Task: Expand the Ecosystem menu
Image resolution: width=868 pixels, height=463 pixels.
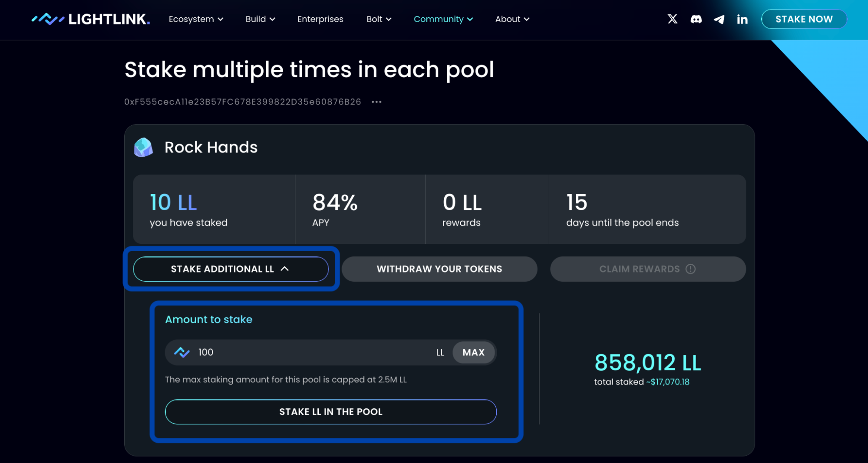Action: 196,19
